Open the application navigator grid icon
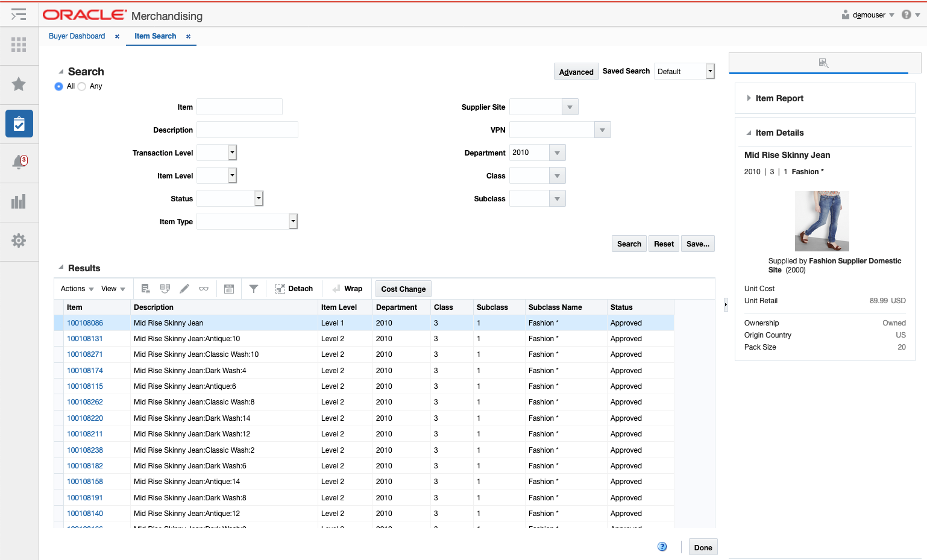 tap(19, 45)
